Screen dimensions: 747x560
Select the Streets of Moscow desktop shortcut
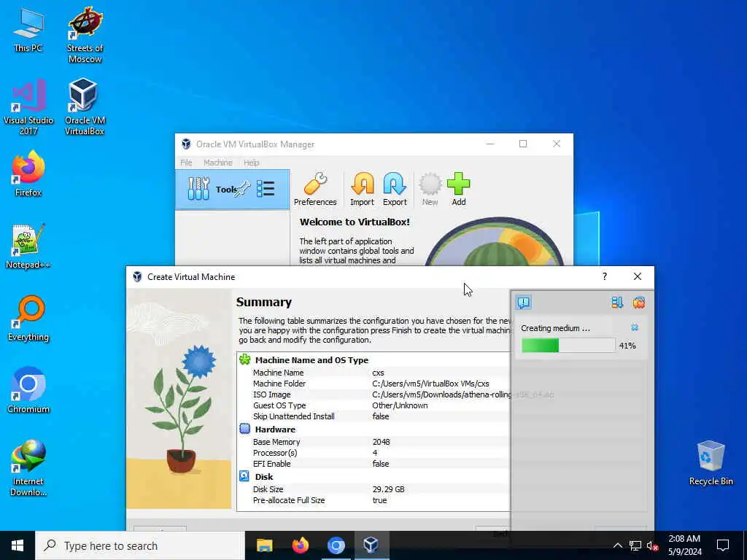[85, 35]
